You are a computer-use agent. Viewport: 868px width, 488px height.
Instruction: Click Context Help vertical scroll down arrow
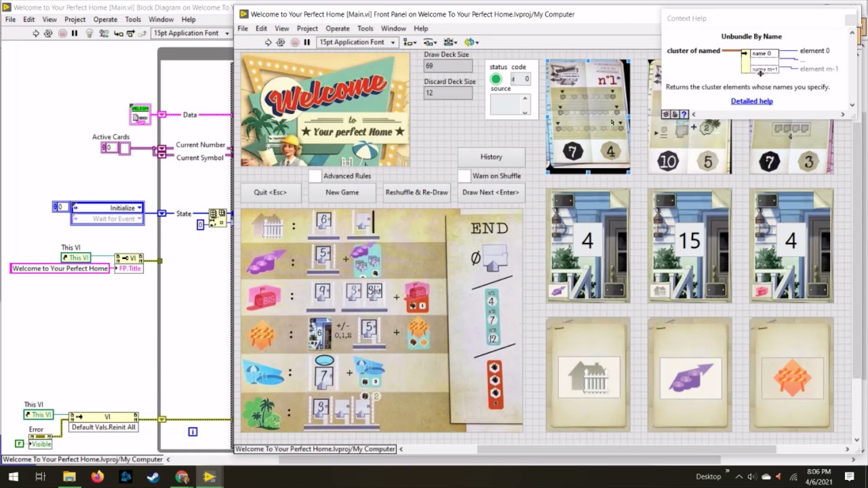click(852, 105)
